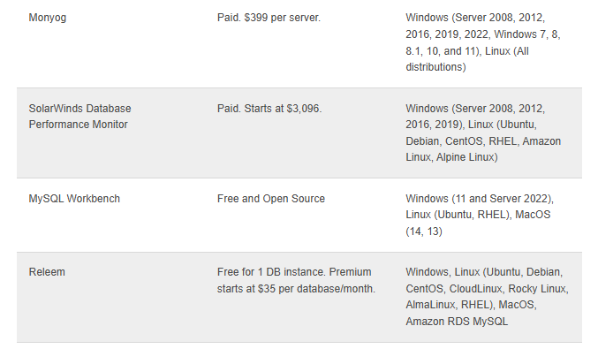Select the 'Paid. $399 per server.' text
The image size is (598, 364).
[x=269, y=18]
